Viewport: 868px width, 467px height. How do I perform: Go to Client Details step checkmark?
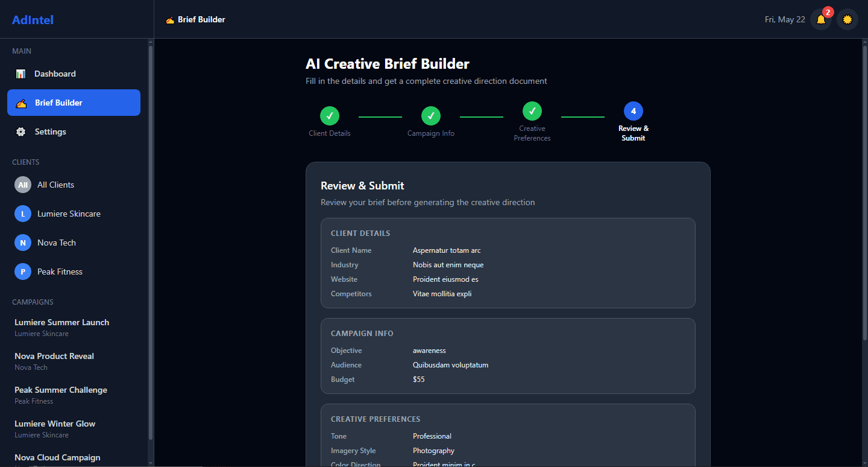tap(330, 116)
